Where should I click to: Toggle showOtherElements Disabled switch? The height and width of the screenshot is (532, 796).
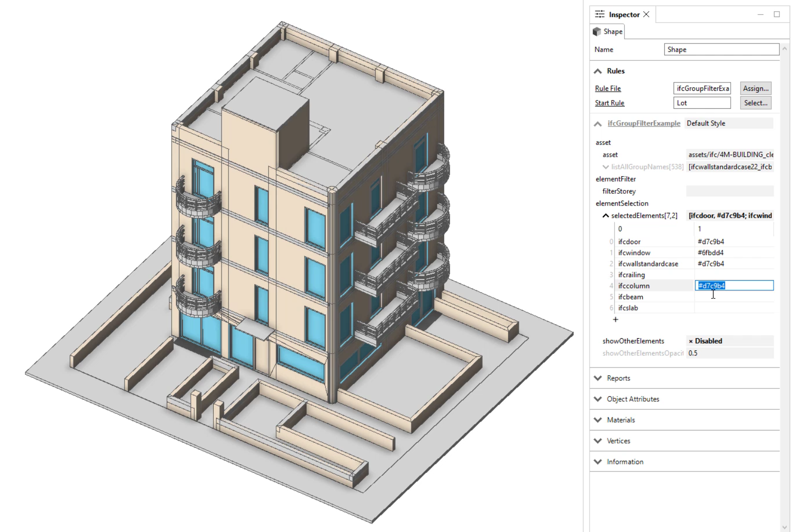(730, 341)
